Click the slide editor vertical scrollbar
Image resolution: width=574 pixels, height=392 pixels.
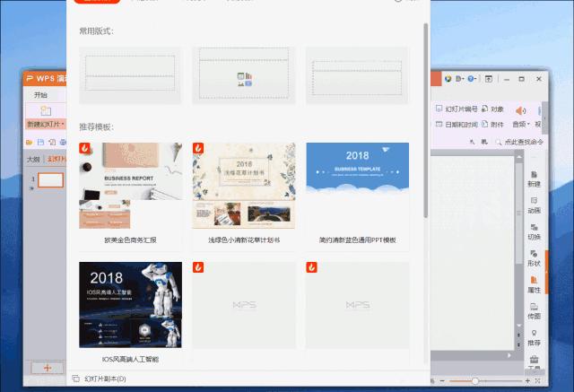pos(518,213)
